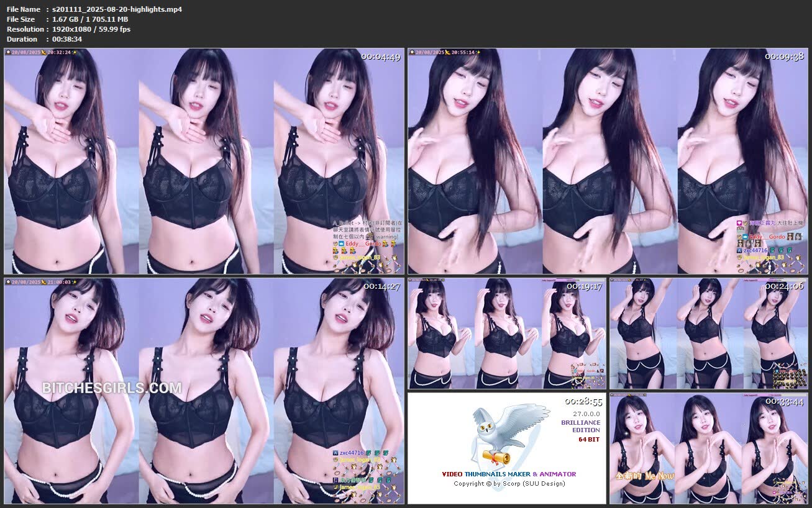Open the thumbnail stamped 00:09:38
The width and height of the screenshot is (812, 508).
pyautogui.click(x=608, y=161)
